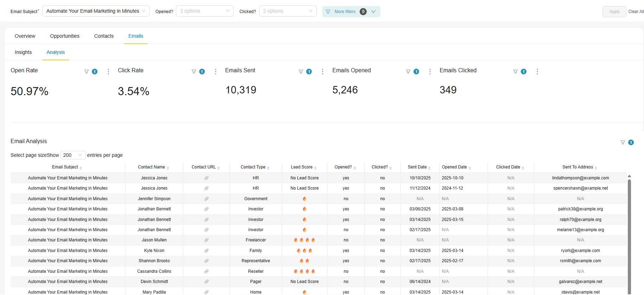Expand the Opened? filter dropdown
Image resolution: width=644 pixels, height=295 pixels.
pos(204,11)
